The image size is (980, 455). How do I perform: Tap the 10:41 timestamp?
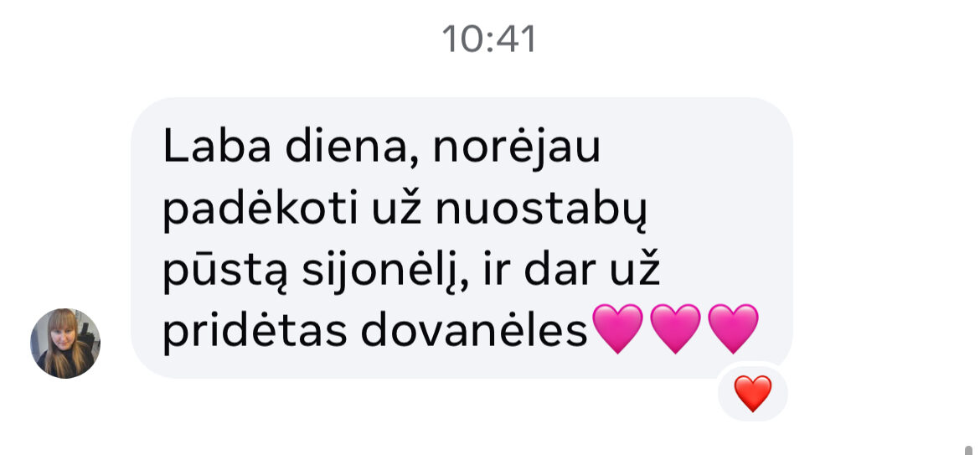click(489, 39)
